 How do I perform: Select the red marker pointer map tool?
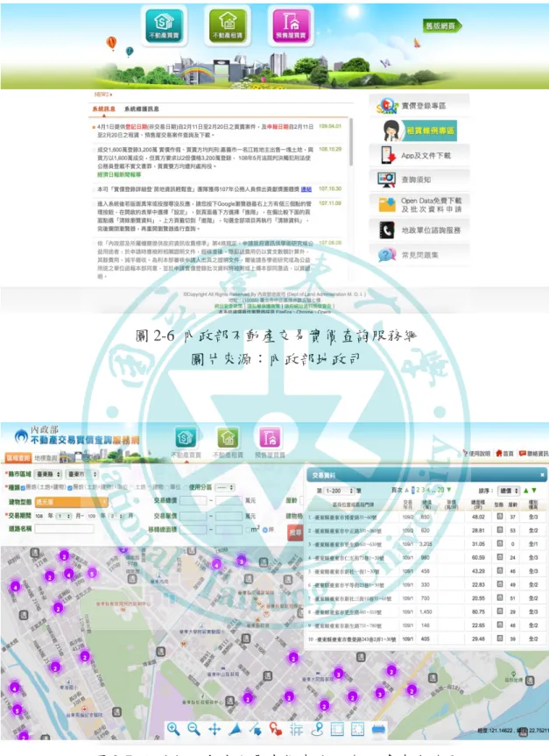pos(276,730)
